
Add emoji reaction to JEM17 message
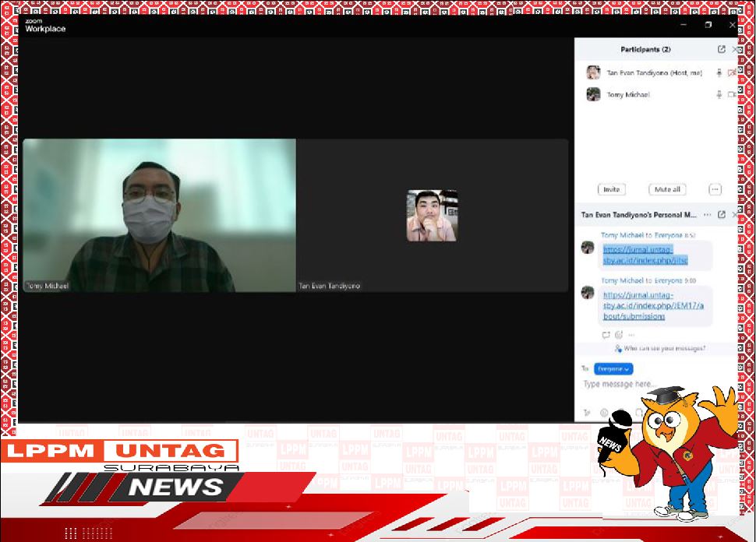[619, 335]
